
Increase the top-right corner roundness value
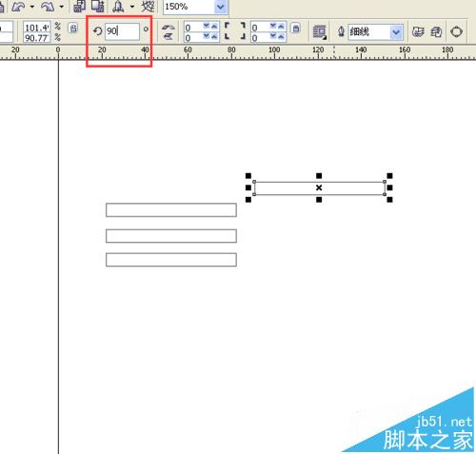pyautogui.click(x=281, y=26)
